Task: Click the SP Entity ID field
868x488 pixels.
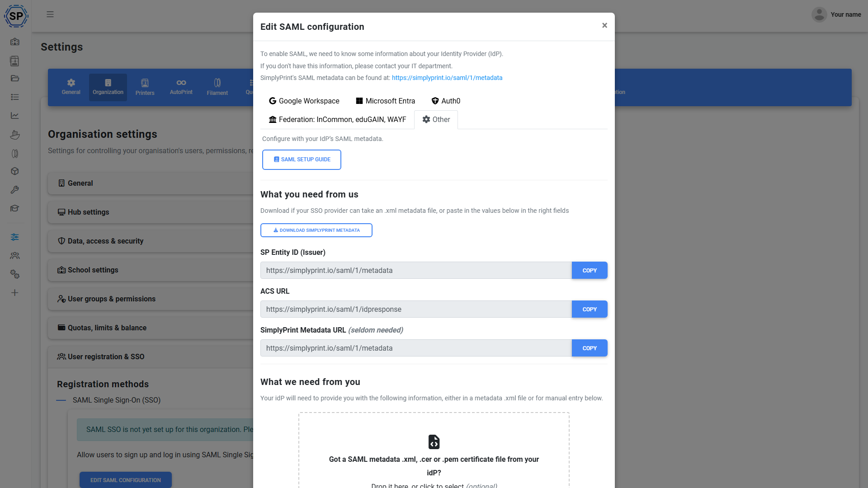Action: point(416,271)
